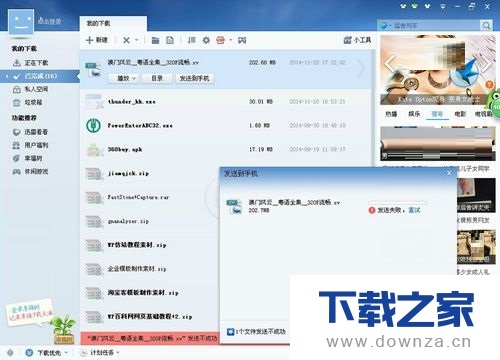The width and height of the screenshot is (500, 360).
Task: Open settings via the toolbar gear icon
Action: click(206, 40)
